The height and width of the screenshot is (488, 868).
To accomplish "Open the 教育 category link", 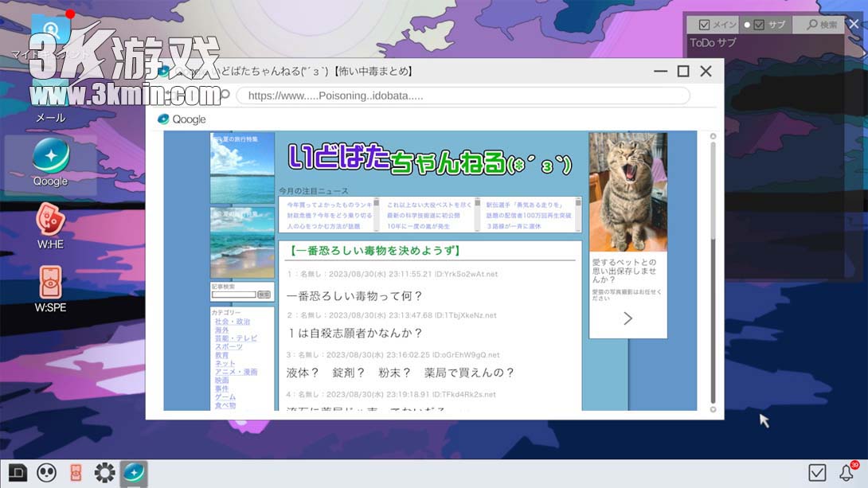I will (221, 355).
